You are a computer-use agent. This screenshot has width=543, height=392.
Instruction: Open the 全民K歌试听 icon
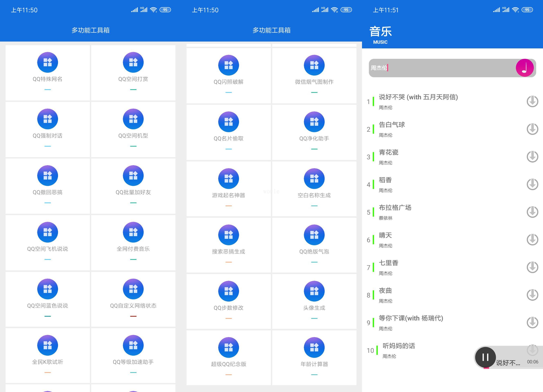[x=47, y=345]
